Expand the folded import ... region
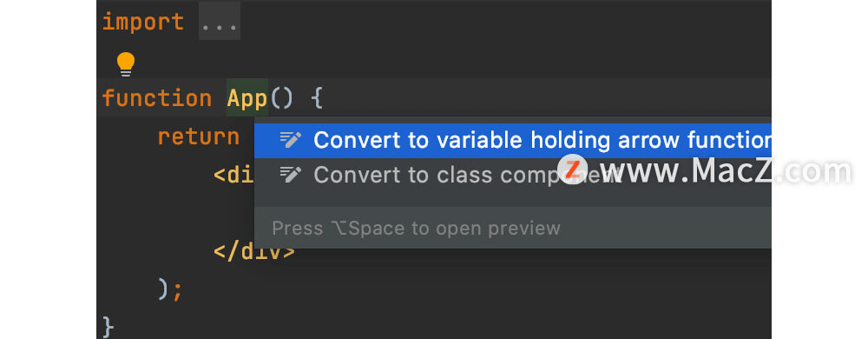868x339 pixels. pos(220,23)
